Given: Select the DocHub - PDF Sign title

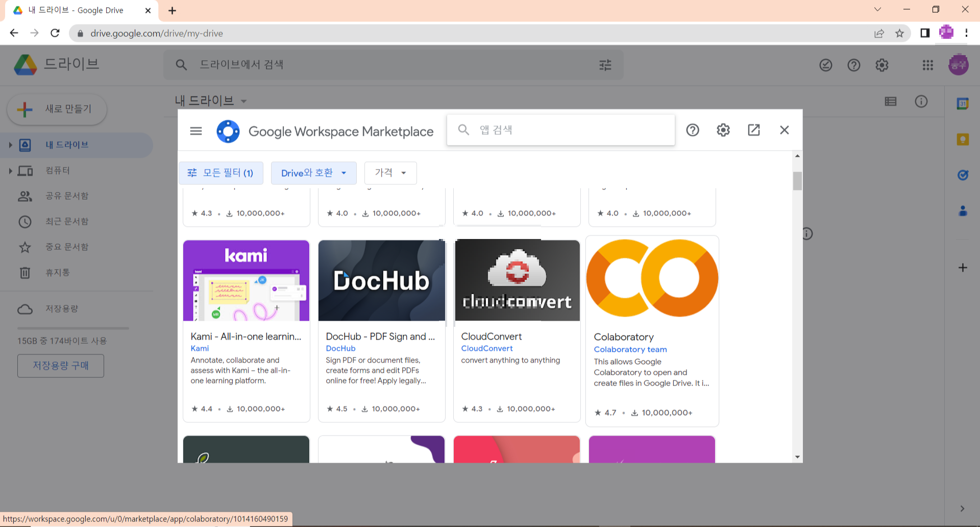Looking at the screenshot, I should pos(380,337).
